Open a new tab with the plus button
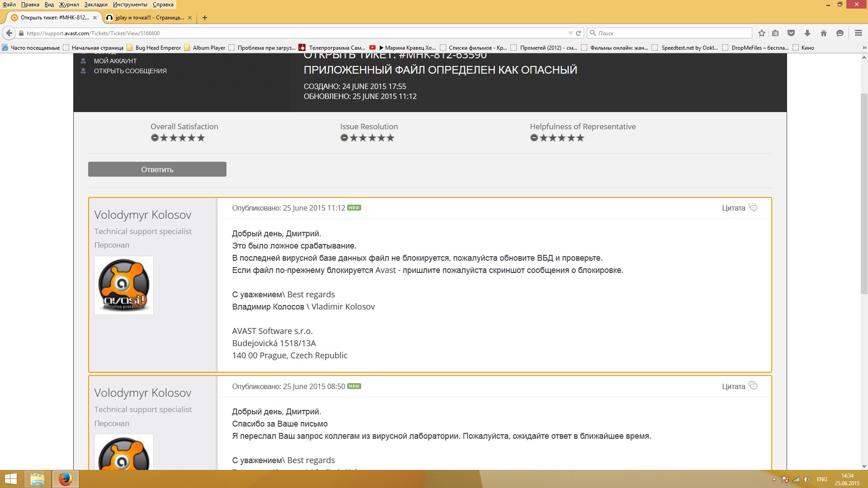This screenshot has height=488, width=868. point(205,18)
